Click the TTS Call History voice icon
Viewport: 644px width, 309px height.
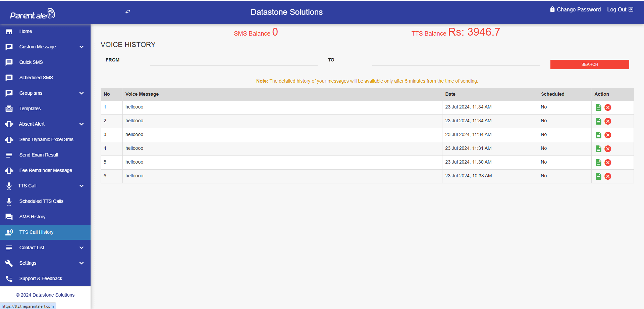[x=9, y=232]
